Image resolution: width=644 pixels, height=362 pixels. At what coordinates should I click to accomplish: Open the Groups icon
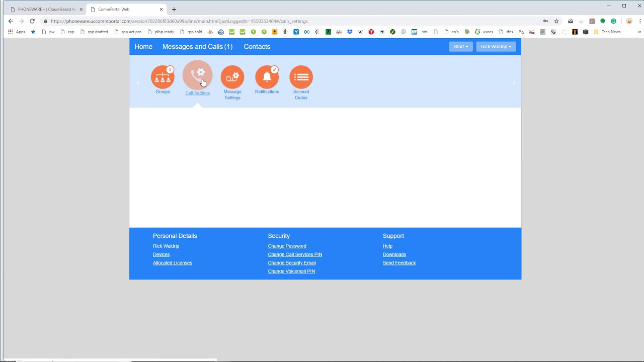[x=163, y=77]
